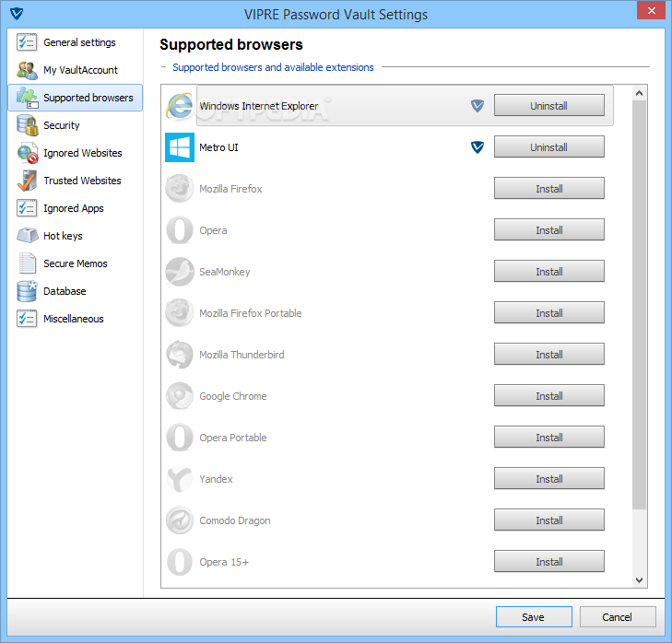
Task: Install the Opera extension
Action: pyautogui.click(x=549, y=230)
